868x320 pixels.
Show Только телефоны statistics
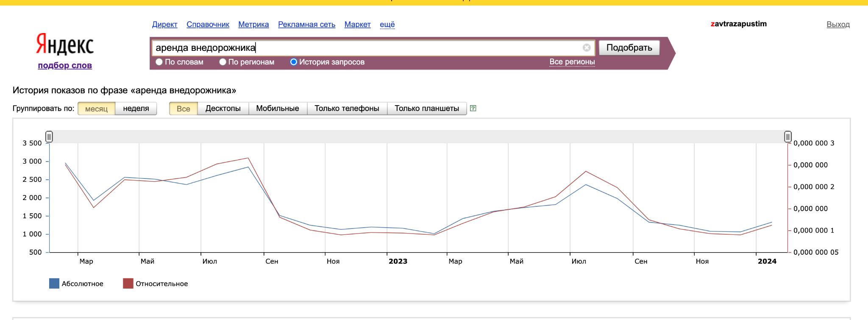point(347,109)
